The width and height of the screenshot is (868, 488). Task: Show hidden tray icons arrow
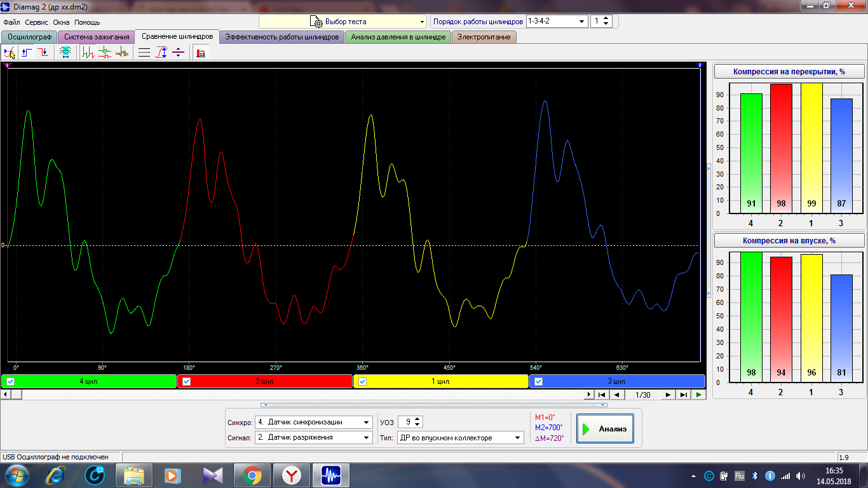(x=693, y=475)
